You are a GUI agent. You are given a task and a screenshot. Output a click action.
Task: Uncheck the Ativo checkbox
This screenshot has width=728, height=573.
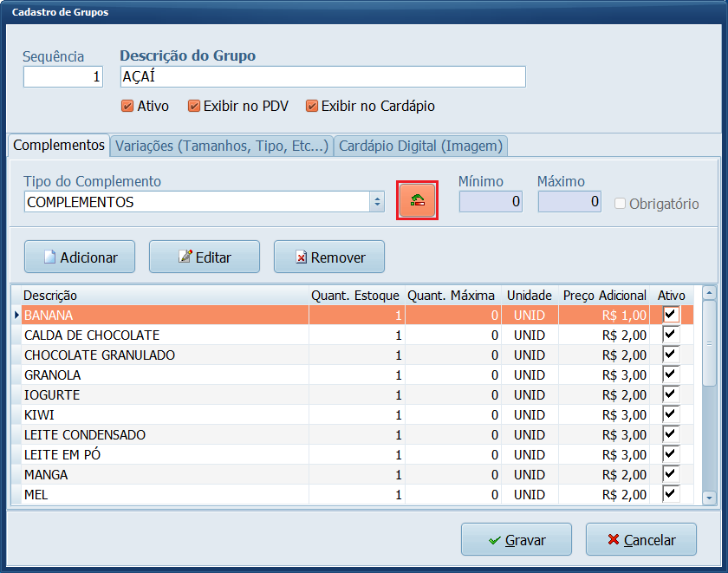127,107
